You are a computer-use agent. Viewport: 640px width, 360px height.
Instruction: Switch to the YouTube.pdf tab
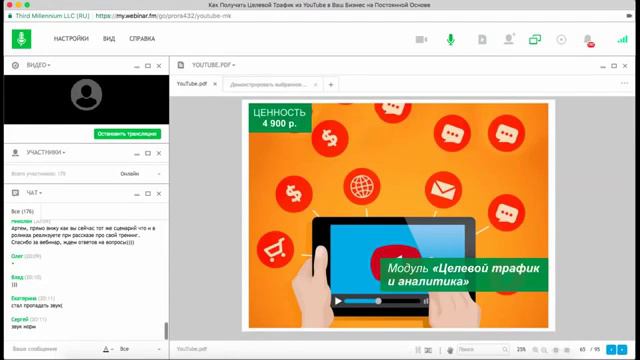click(x=192, y=84)
